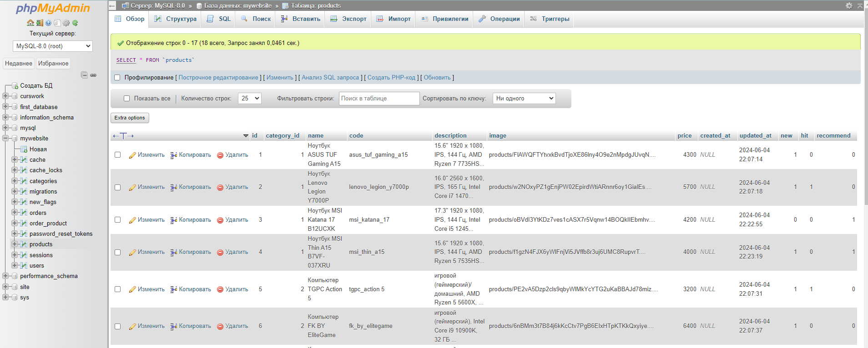
Task: Focus the Поиск в таблице filter field
Action: 379,99
